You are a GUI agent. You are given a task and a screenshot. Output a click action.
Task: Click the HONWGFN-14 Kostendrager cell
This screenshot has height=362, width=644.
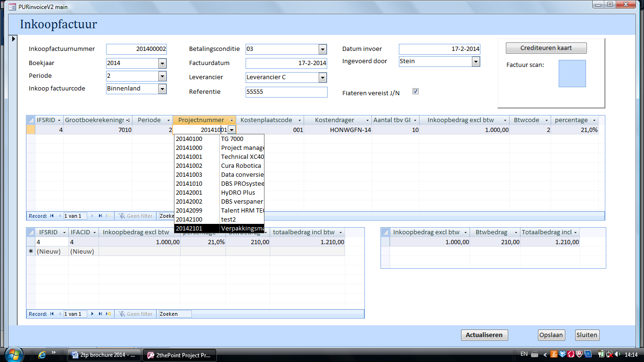338,130
